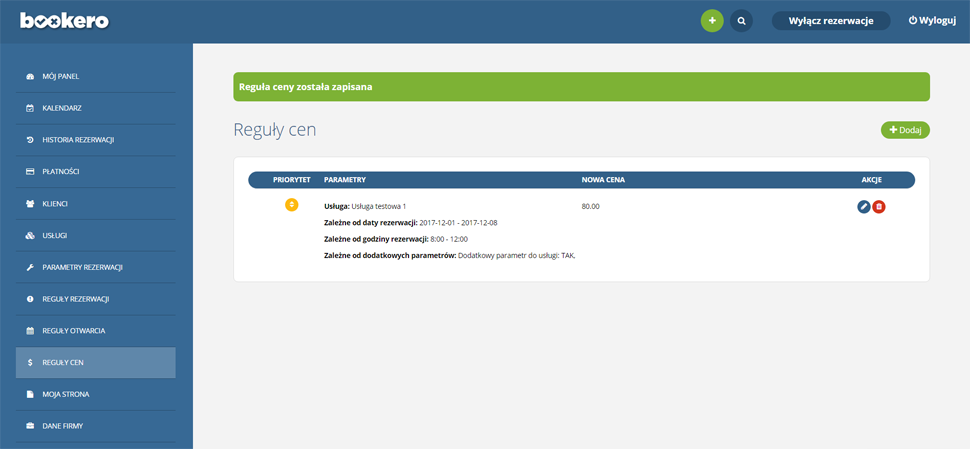Delete the Usługa testowa 1 price rule
970x449 pixels.
[x=878, y=207]
